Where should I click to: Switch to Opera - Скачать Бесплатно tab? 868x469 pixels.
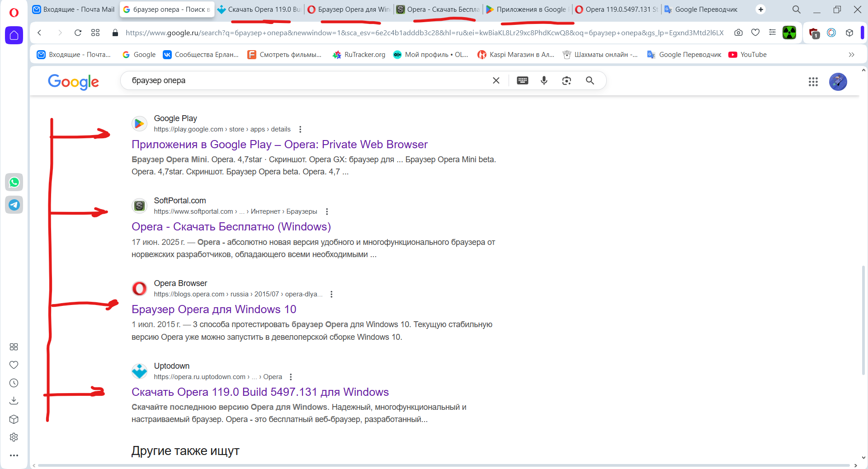click(x=438, y=9)
